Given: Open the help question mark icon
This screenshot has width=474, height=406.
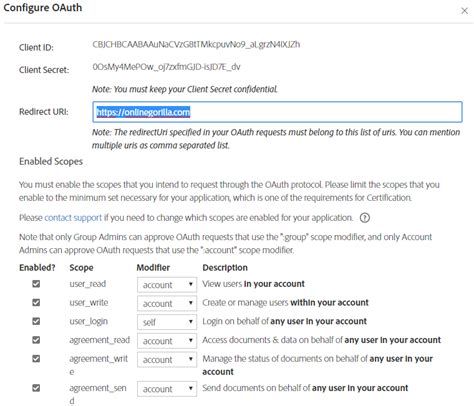Looking at the screenshot, I should click(365, 218).
